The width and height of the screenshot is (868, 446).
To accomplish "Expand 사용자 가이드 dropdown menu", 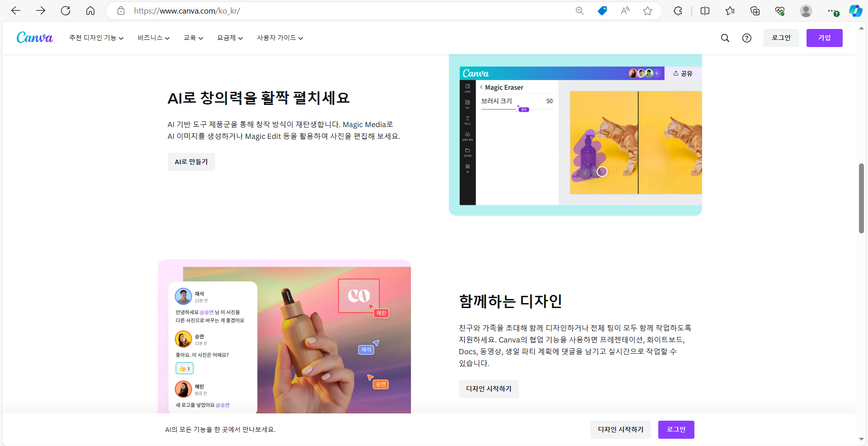I will tap(280, 38).
